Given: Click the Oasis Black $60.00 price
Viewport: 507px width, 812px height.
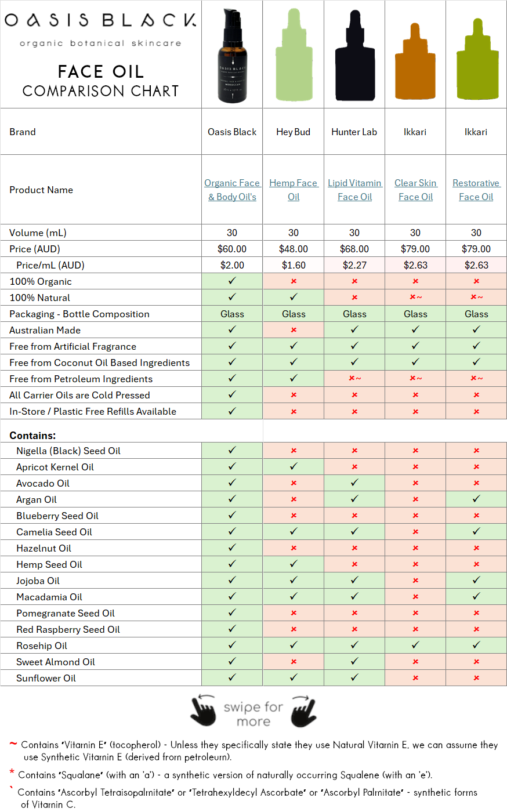Looking at the screenshot, I should pyautogui.click(x=232, y=249).
